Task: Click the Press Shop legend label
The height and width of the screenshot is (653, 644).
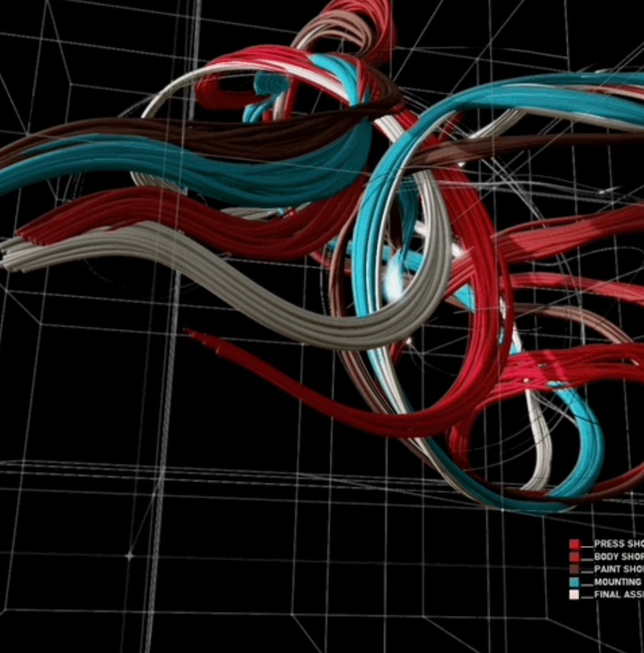Action: coord(618,544)
